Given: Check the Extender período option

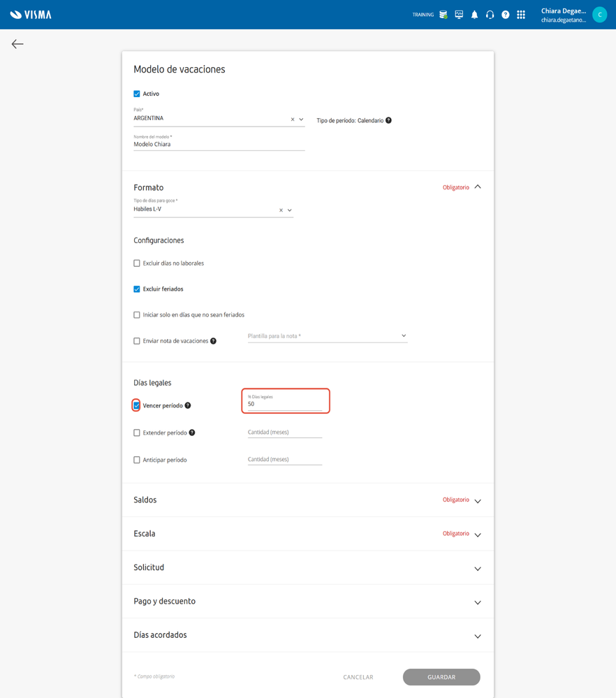Looking at the screenshot, I should click(x=137, y=432).
